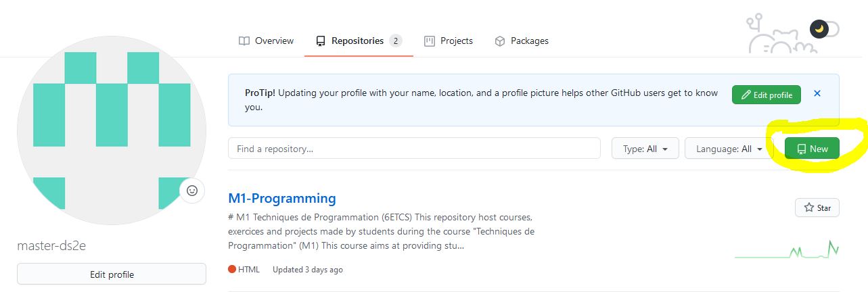
Task: Star the M1-Programming repository
Action: click(x=817, y=208)
